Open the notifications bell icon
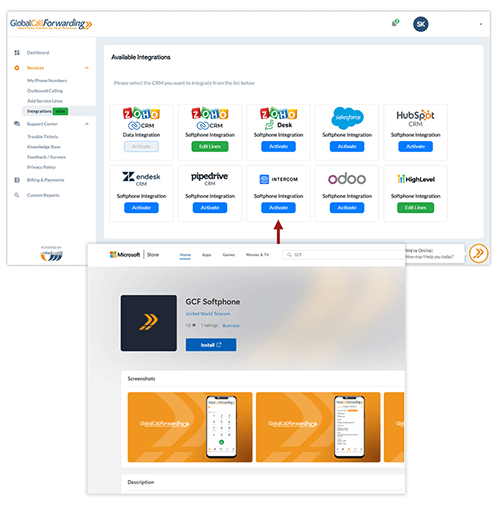The width and height of the screenshot is (500, 505). [x=395, y=23]
